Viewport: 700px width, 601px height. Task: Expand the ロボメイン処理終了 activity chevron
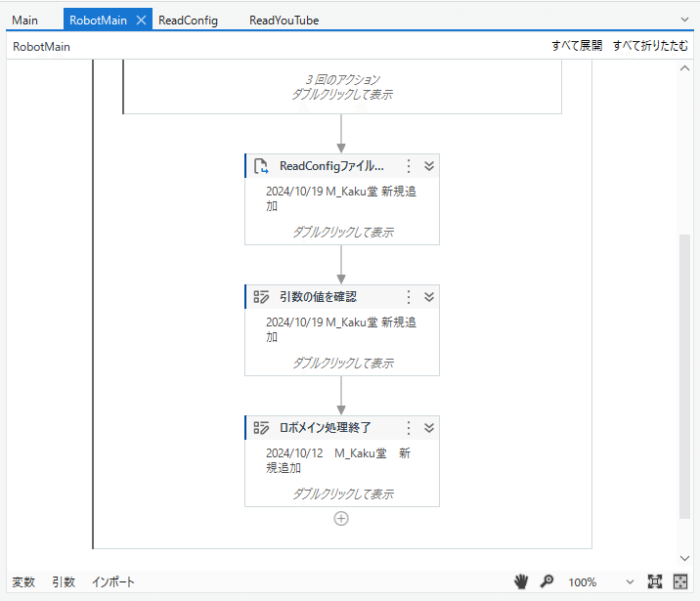429,428
